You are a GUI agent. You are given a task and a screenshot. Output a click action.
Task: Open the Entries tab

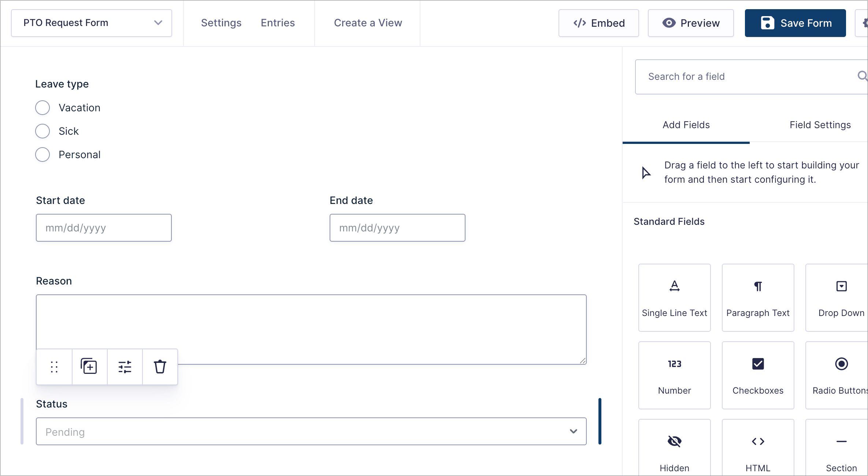(x=278, y=23)
